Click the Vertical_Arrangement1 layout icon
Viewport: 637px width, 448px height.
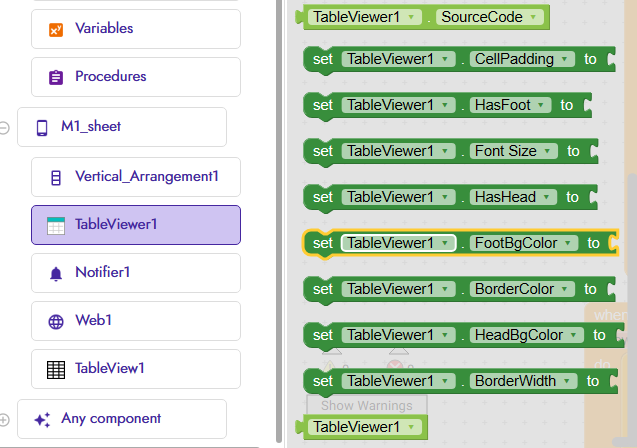(x=56, y=177)
